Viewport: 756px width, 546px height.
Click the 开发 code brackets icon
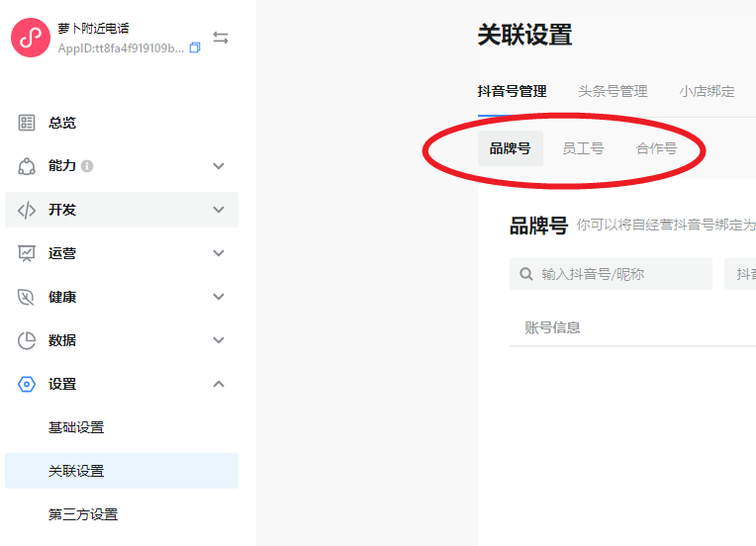[27, 210]
